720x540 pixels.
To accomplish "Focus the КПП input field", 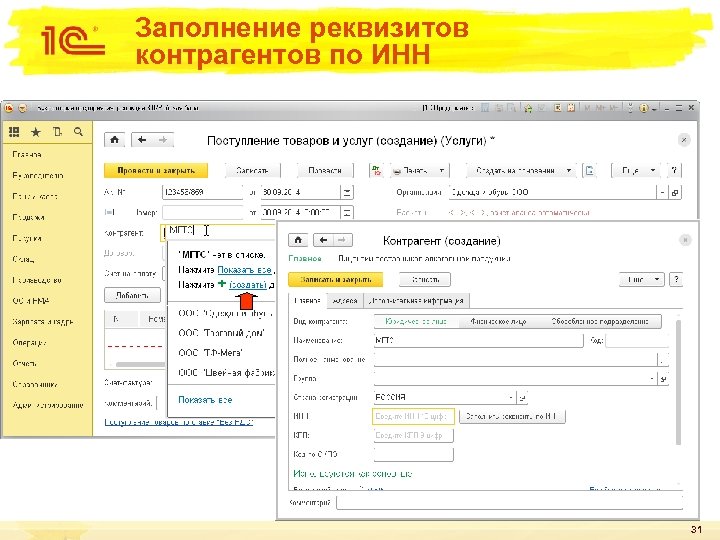I will point(413,435).
